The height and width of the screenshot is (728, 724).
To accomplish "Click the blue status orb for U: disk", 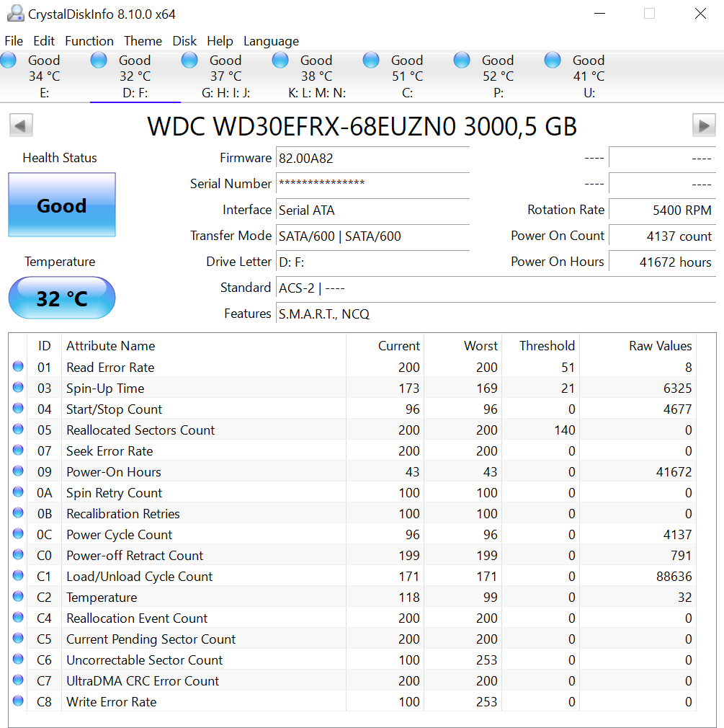I will tap(553, 60).
